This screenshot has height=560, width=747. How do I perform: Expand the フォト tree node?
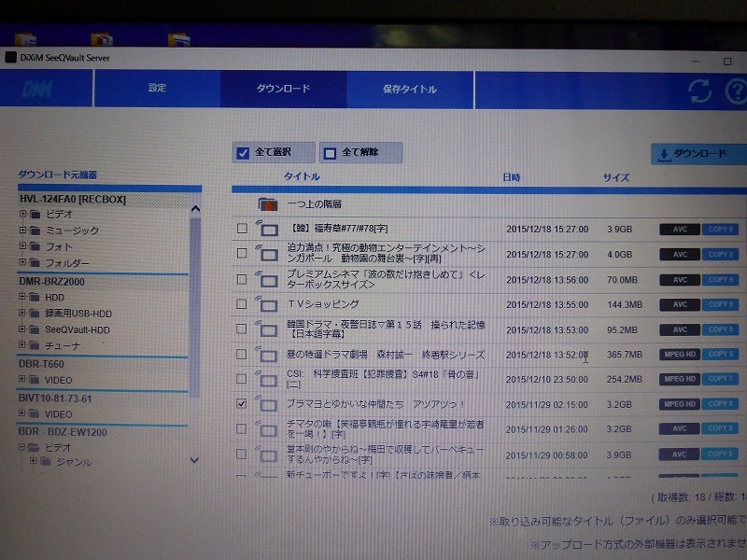(22, 246)
